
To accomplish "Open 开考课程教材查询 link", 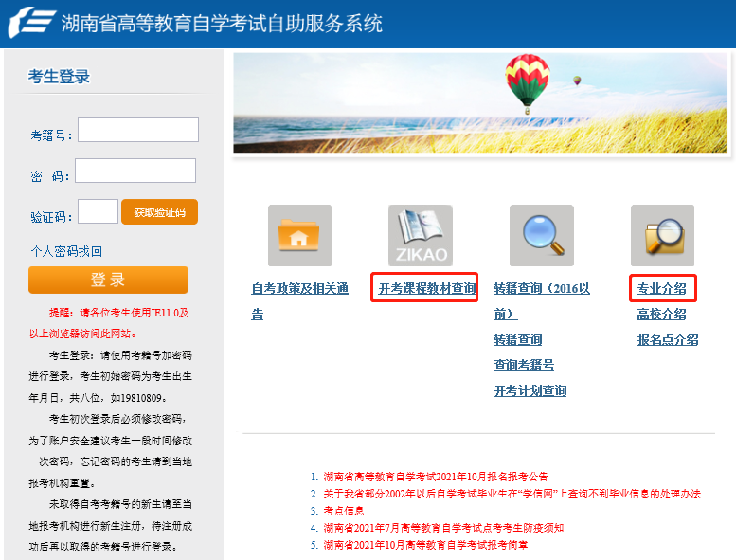I will pyautogui.click(x=426, y=288).
